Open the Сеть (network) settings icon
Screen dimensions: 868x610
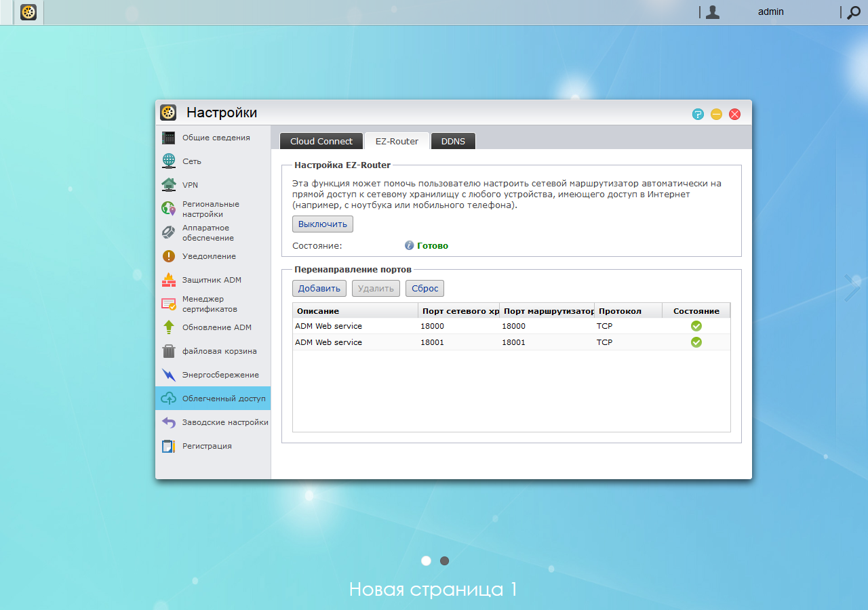click(x=169, y=161)
